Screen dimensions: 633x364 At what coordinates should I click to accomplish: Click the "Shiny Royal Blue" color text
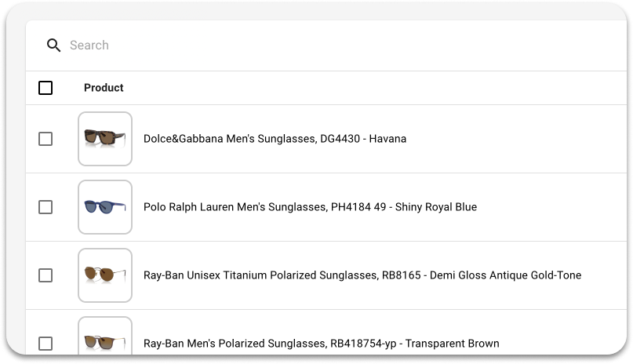point(436,207)
